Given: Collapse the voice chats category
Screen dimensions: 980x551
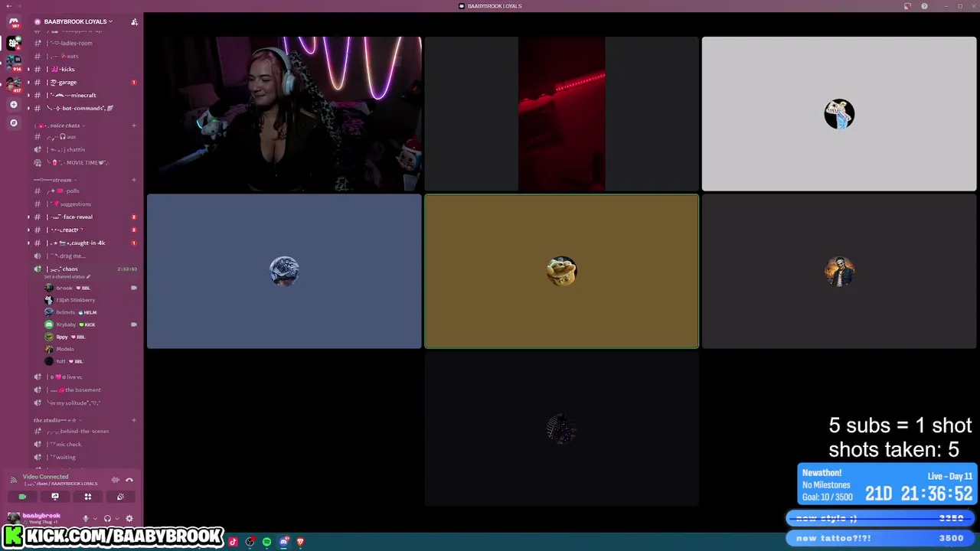Looking at the screenshot, I should [61, 126].
